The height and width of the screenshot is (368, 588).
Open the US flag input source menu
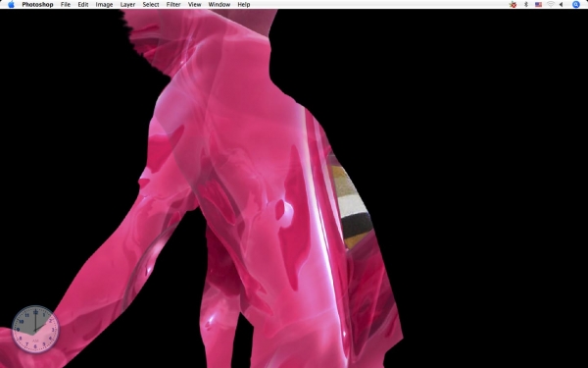[538, 5]
